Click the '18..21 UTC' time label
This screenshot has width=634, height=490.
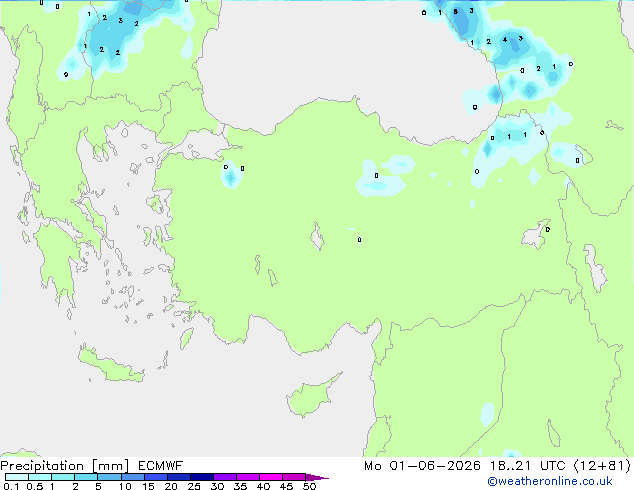(x=527, y=466)
